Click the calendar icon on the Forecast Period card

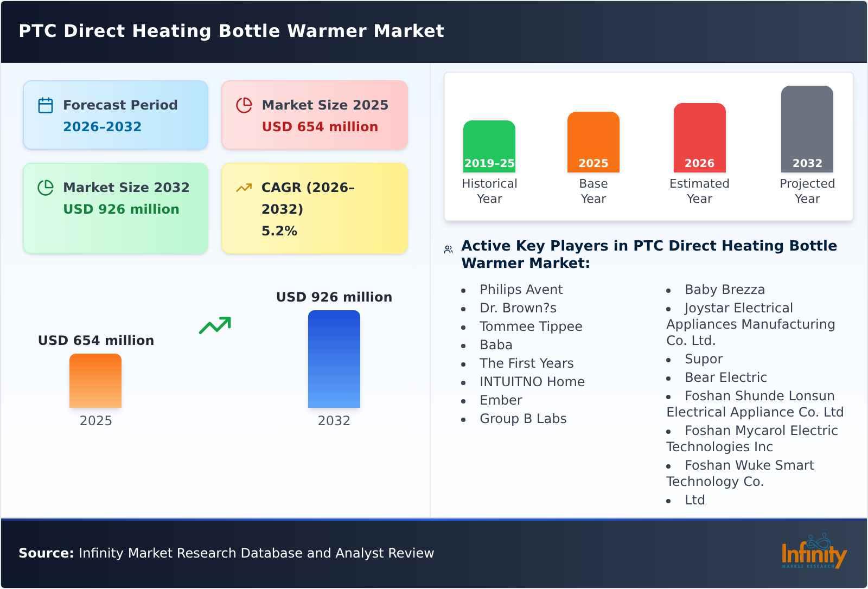click(46, 105)
